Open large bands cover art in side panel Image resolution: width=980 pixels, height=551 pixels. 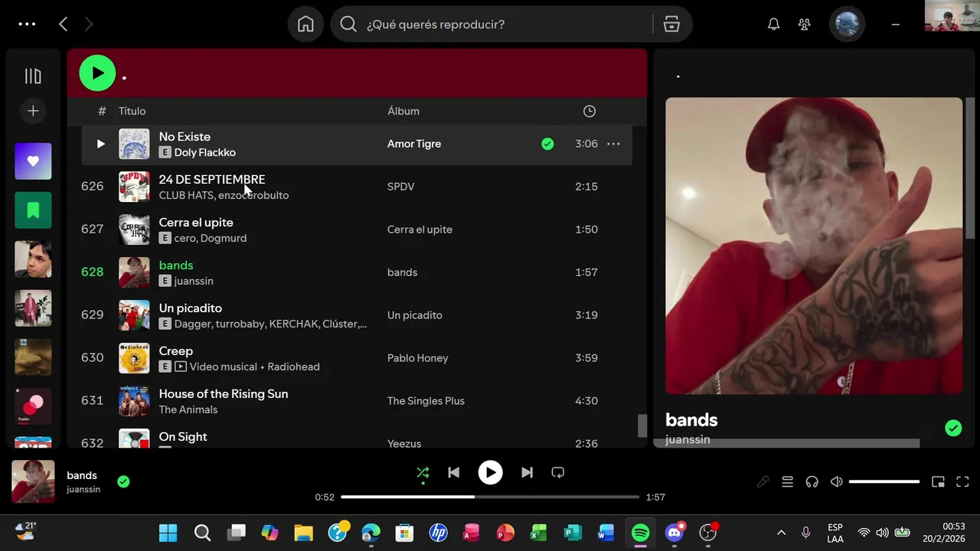[x=814, y=246]
